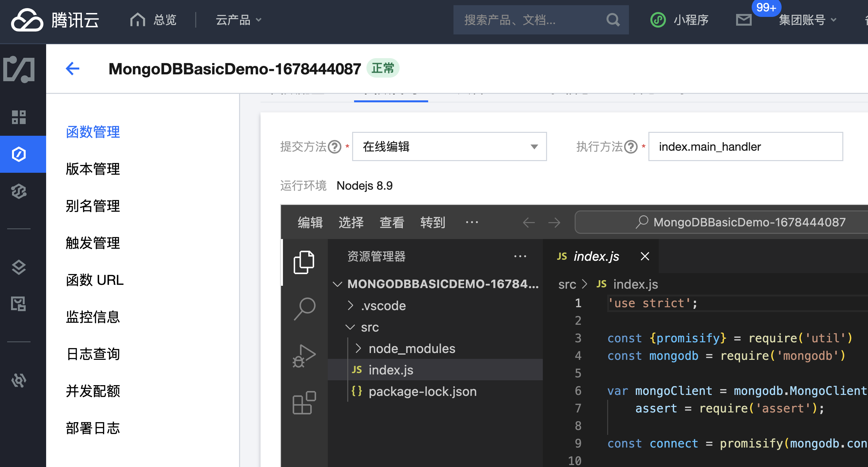This screenshot has width=868, height=467.
Task: Open the 查看 menu in editor
Action: [x=391, y=222]
